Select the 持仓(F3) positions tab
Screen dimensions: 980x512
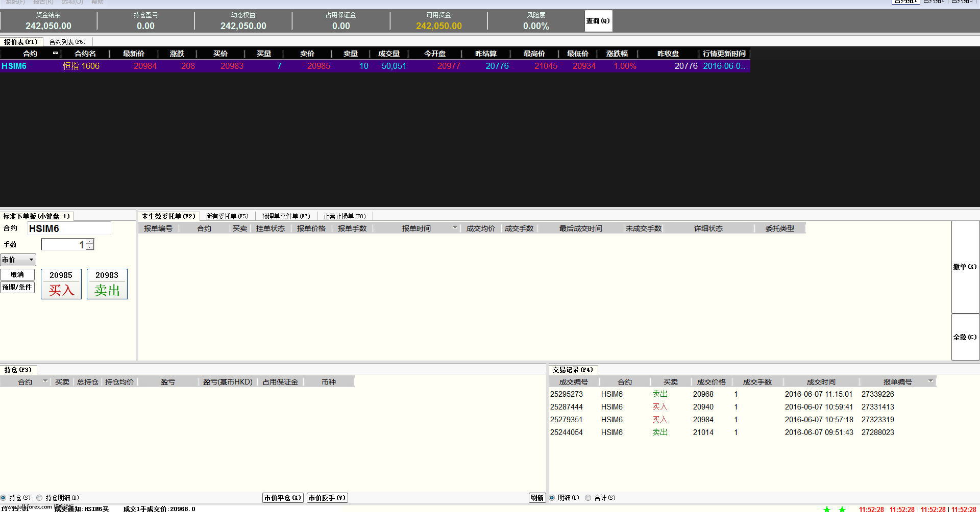tap(18, 370)
